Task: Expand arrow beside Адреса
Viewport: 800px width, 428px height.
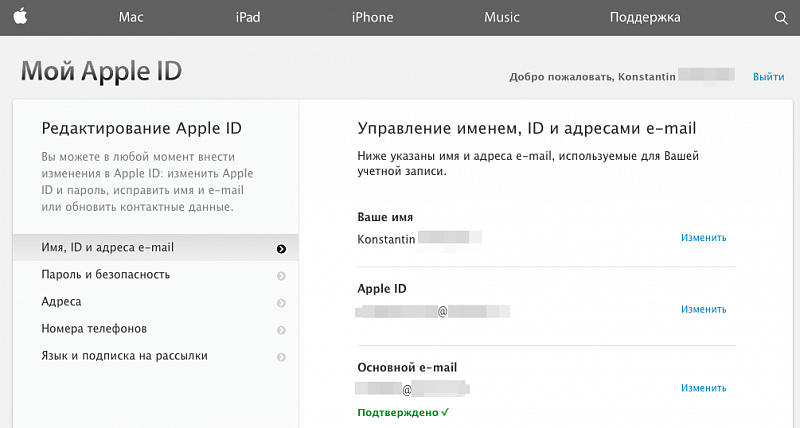Action: click(282, 302)
